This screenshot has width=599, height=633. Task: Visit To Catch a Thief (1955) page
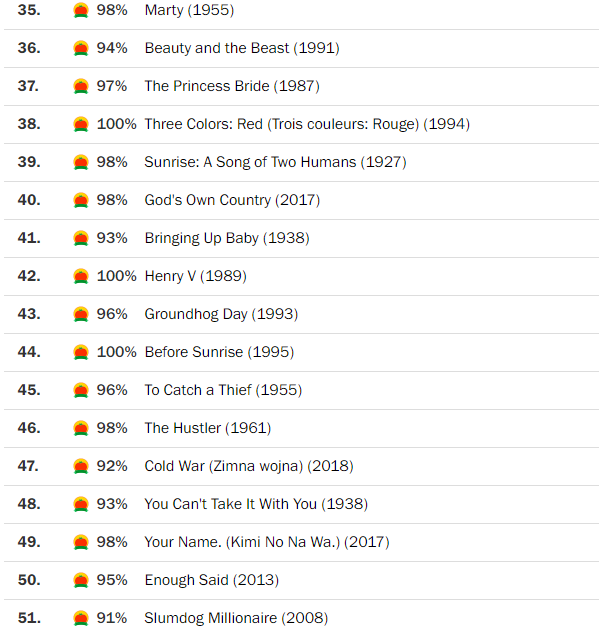point(223,390)
